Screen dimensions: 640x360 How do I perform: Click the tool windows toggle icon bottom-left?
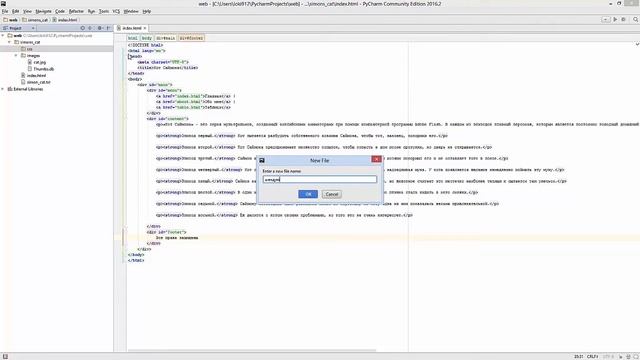click(5, 357)
